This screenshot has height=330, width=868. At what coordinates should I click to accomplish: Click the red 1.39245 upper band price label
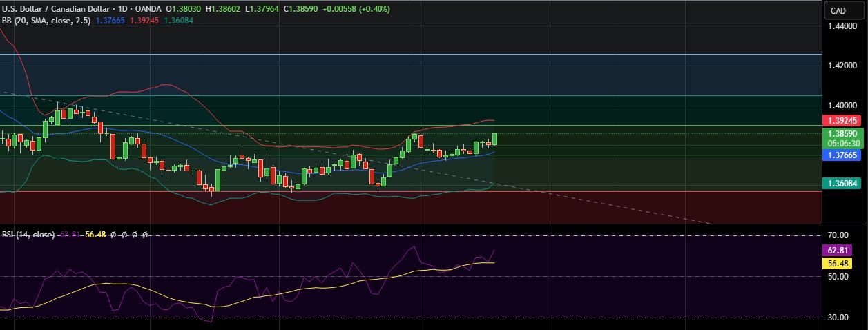842,122
